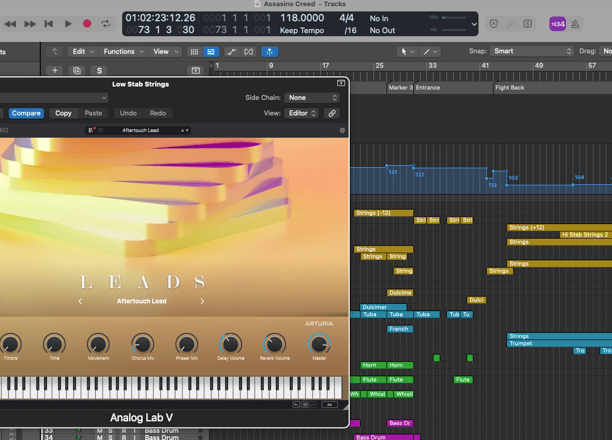Image resolution: width=612 pixels, height=440 pixels.
Task: Select the Marker 3 marker
Action: (400, 88)
